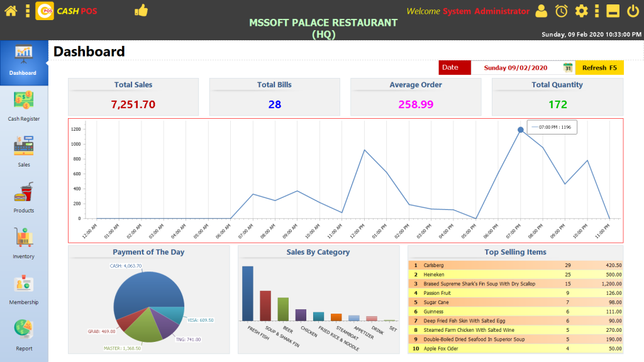Select the Dashboard tab in sidebar
This screenshot has width=644, height=362.
24,61
